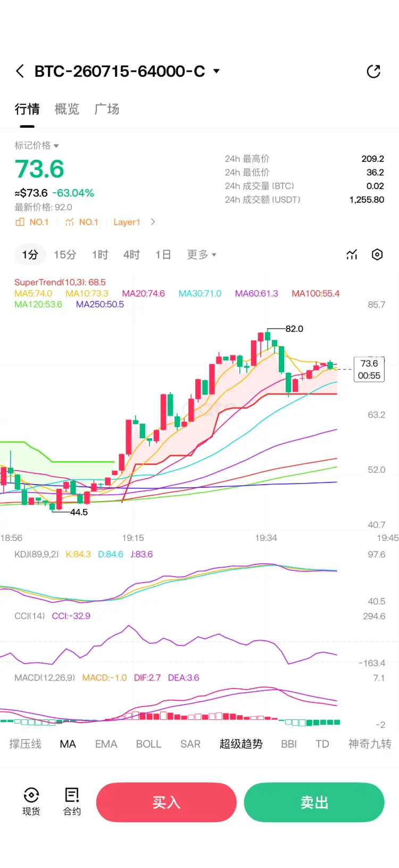
Task: Tap the KDJ(89,9,2) indicator label
Action: [x=37, y=554]
